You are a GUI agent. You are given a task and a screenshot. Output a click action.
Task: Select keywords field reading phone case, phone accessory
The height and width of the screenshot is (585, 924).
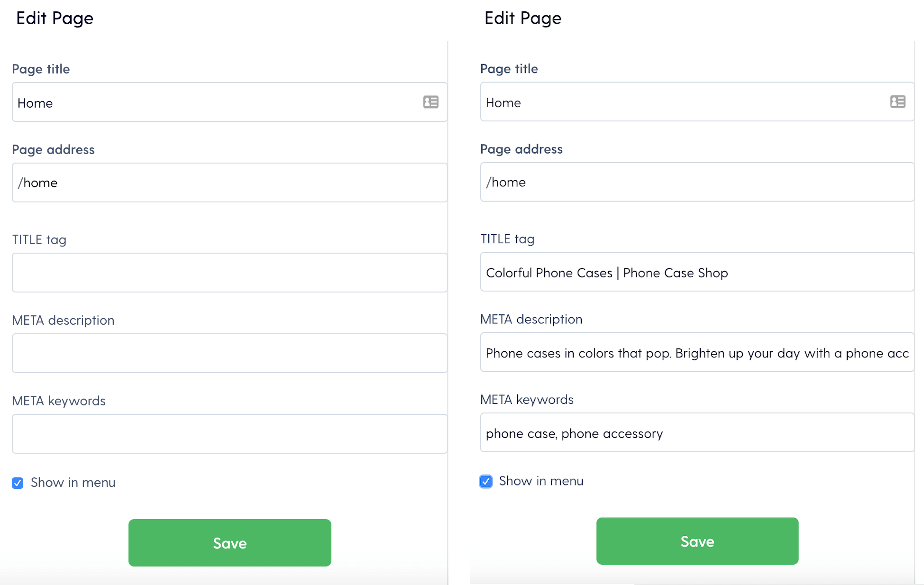click(697, 432)
